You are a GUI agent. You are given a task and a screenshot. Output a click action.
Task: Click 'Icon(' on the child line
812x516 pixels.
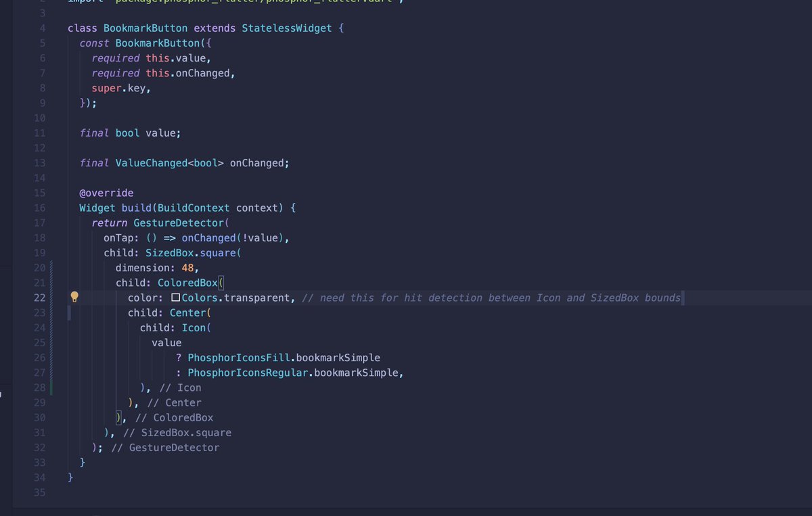197,327
